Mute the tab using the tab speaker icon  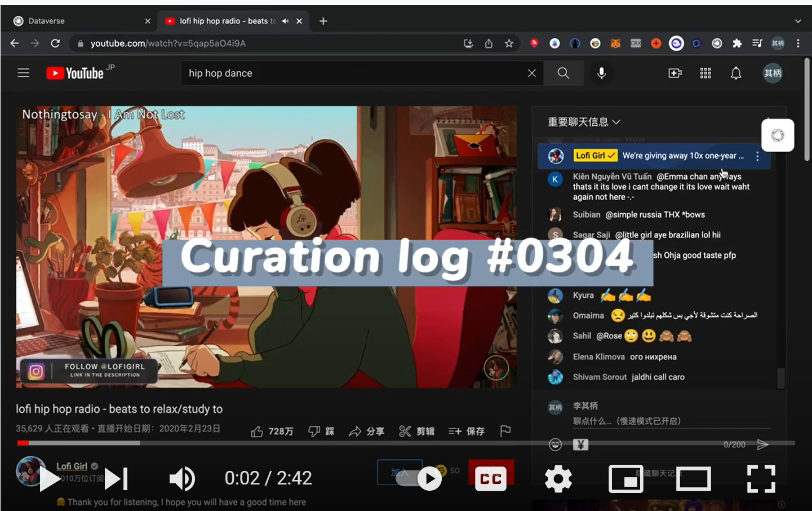click(x=285, y=21)
